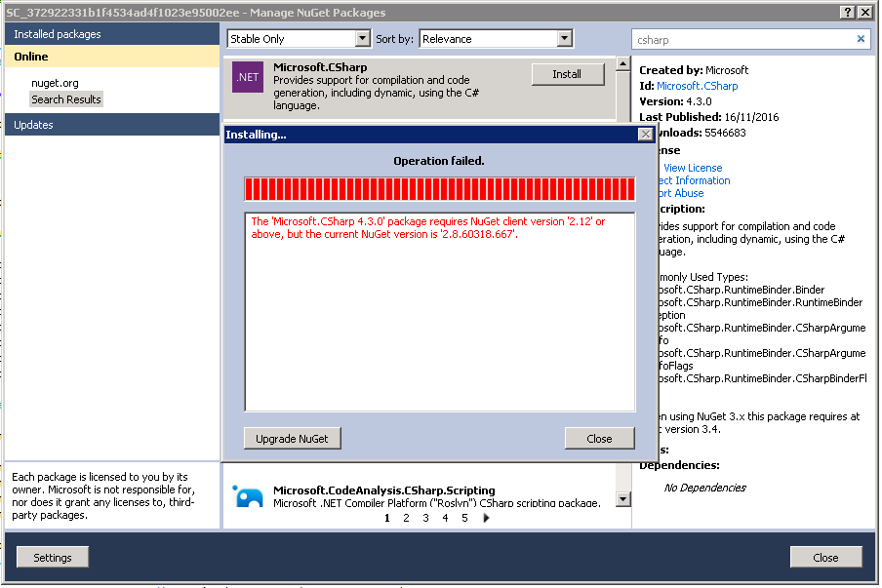Click the package list scroll up arrow
The image size is (882, 588).
click(622, 63)
